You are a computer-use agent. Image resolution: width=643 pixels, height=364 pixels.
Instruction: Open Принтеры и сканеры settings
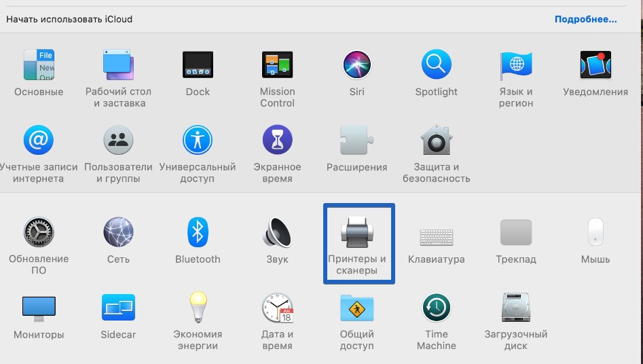(356, 233)
